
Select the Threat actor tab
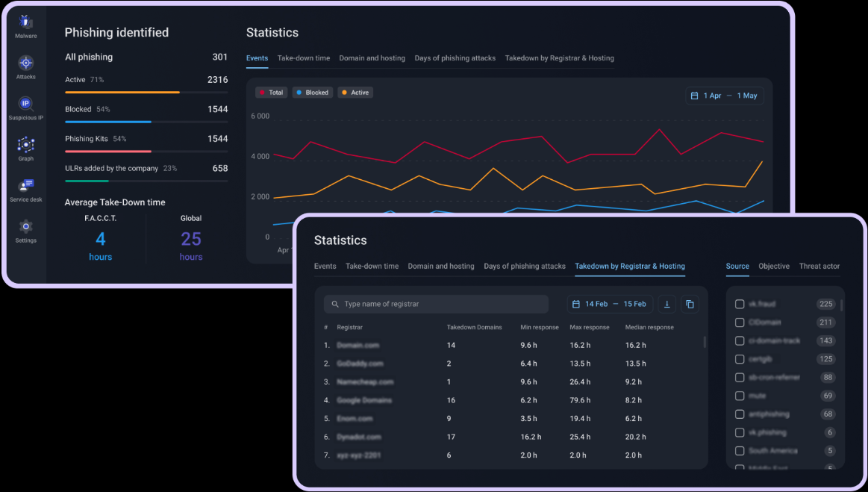click(x=819, y=267)
